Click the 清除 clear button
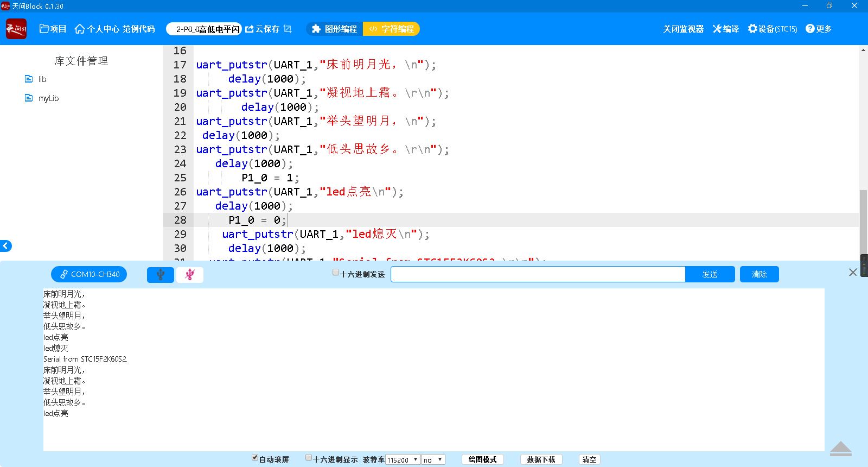 click(759, 274)
